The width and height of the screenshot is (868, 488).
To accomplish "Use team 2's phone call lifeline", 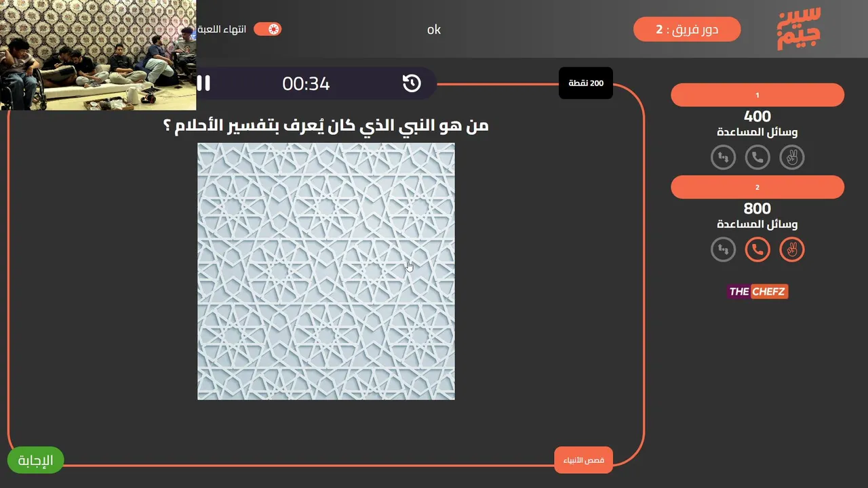I will [757, 249].
